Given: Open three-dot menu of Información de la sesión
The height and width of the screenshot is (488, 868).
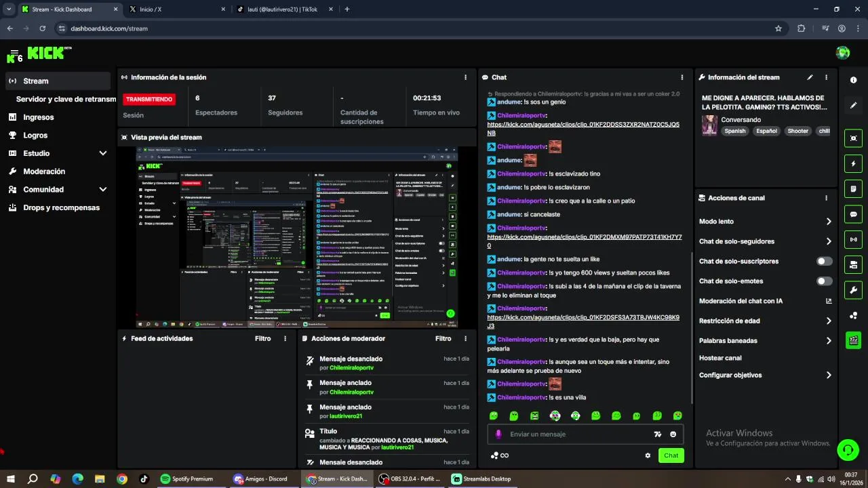Looking at the screenshot, I should coord(465,77).
